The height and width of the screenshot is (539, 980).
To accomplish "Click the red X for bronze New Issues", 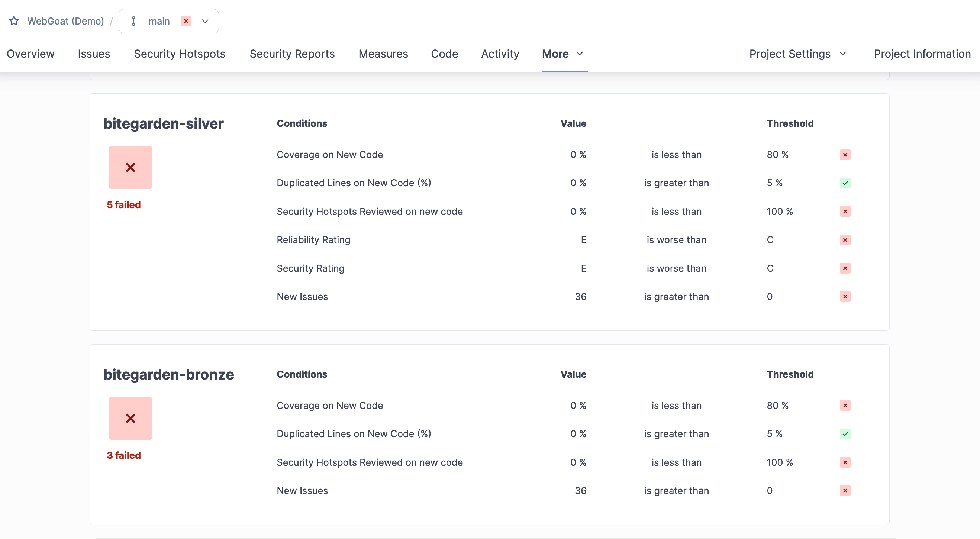I will [x=845, y=490].
